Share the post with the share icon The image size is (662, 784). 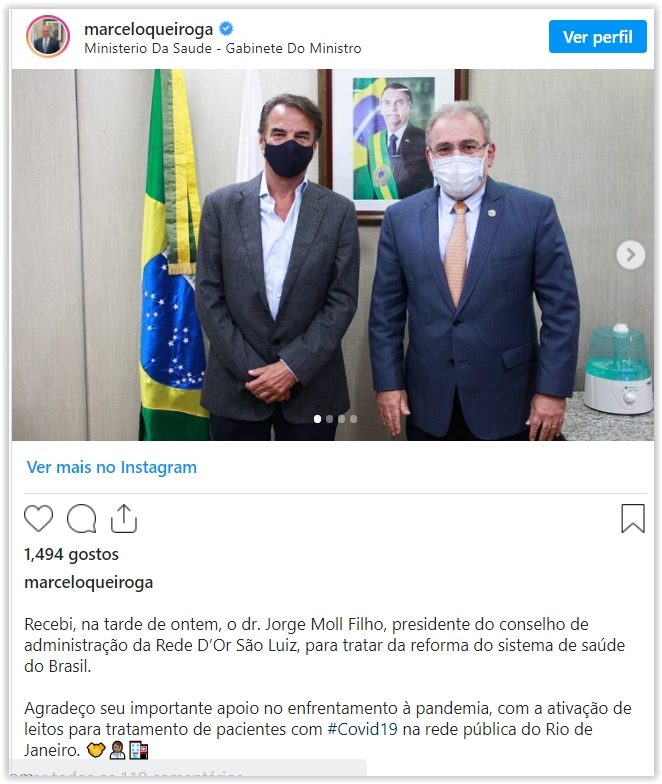point(124,518)
